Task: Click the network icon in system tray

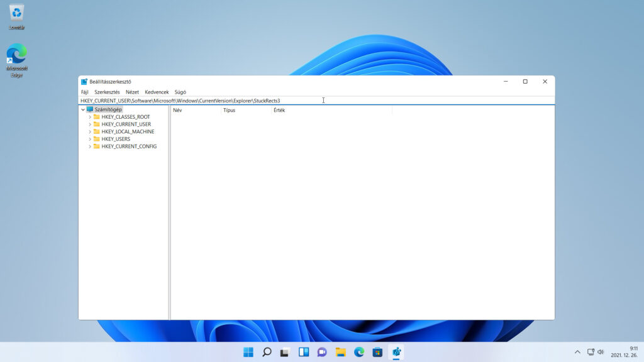Action: click(591, 352)
